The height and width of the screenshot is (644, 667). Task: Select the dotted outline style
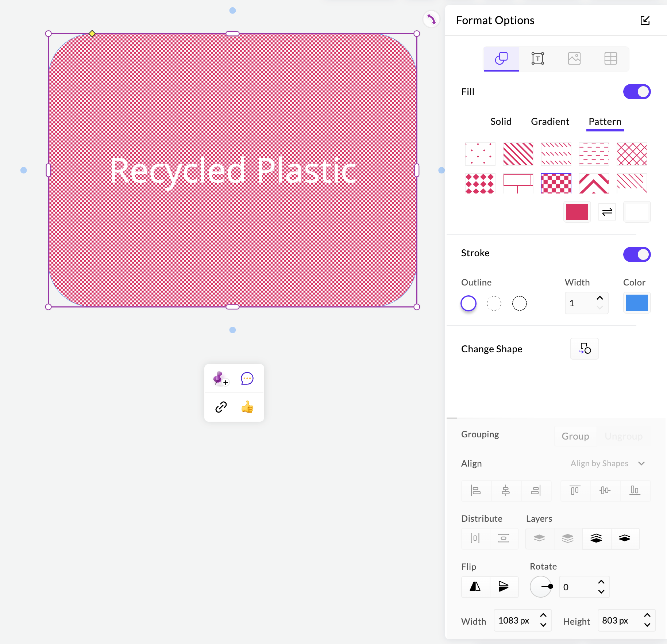(x=494, y=303)
